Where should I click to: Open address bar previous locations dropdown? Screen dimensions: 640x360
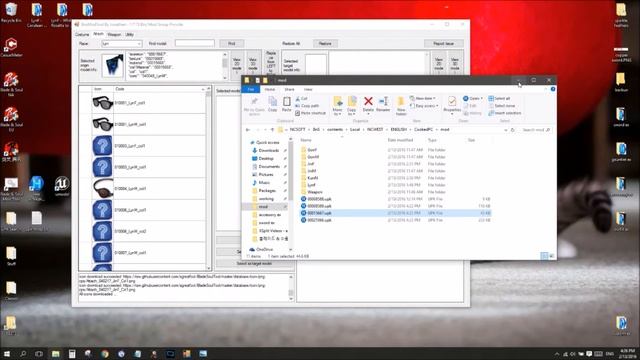click(x=505, y=130)
